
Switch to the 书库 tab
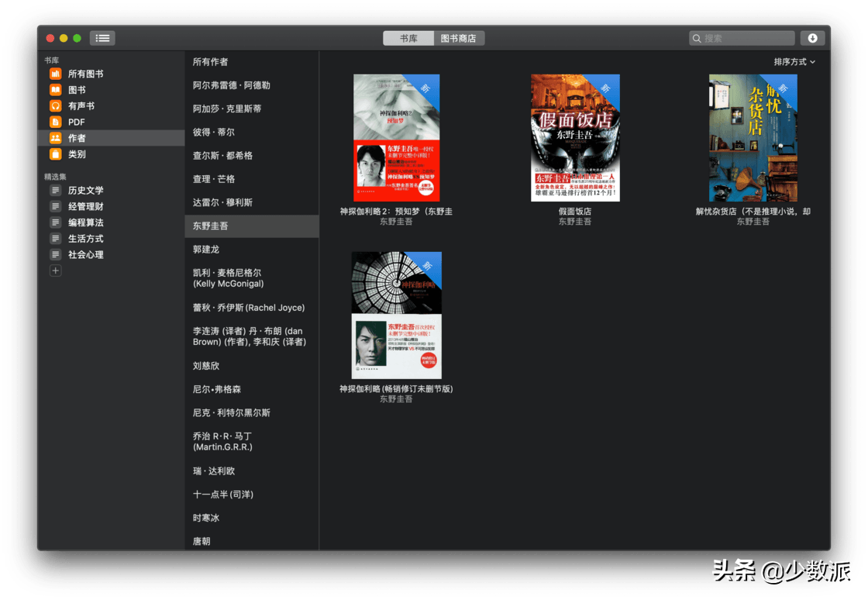(408, 38)
